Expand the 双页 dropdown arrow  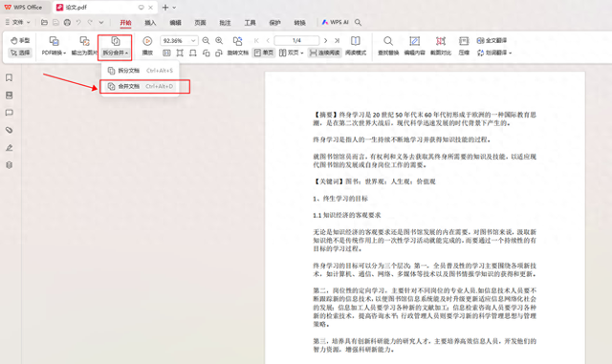pyautogui.click(x=302, y=54)
